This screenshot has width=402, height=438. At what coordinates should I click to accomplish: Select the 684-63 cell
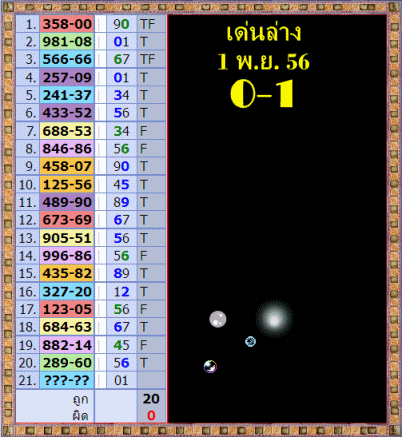click(67, 327)
